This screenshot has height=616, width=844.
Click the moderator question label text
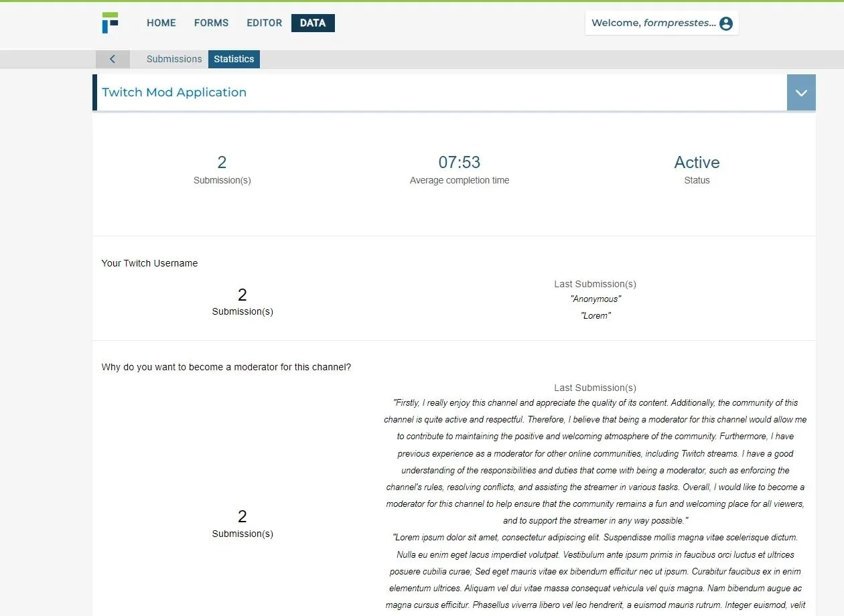coord(226,367)
